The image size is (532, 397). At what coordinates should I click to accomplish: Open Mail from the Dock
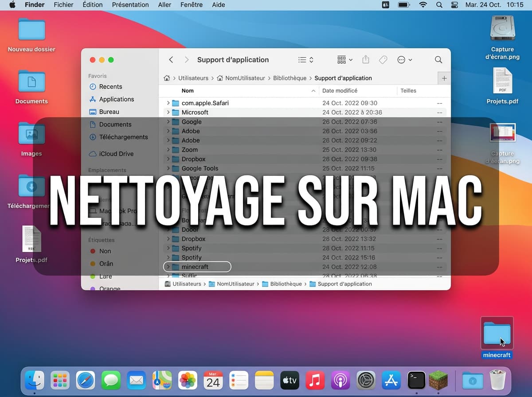click(137, 380)
